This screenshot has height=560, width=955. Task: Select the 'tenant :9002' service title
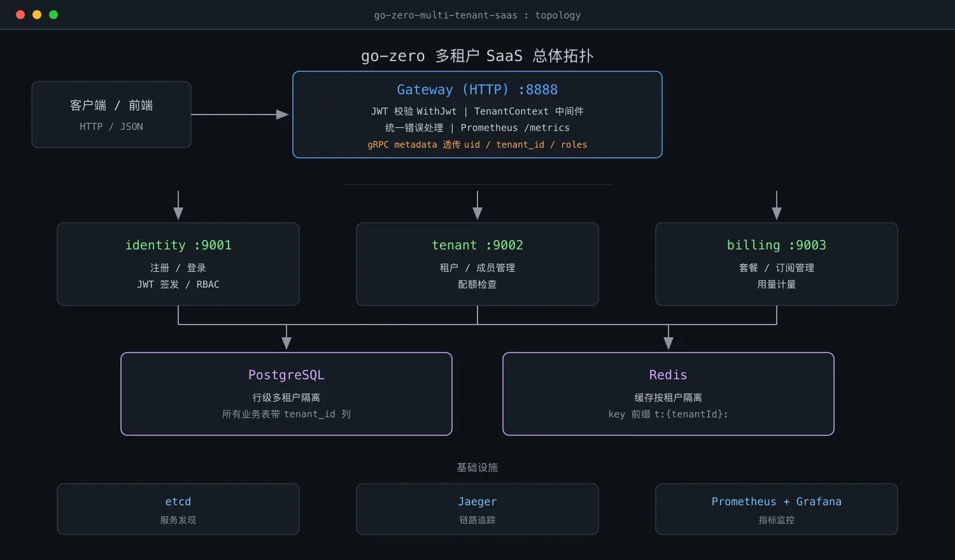[478, 245]
